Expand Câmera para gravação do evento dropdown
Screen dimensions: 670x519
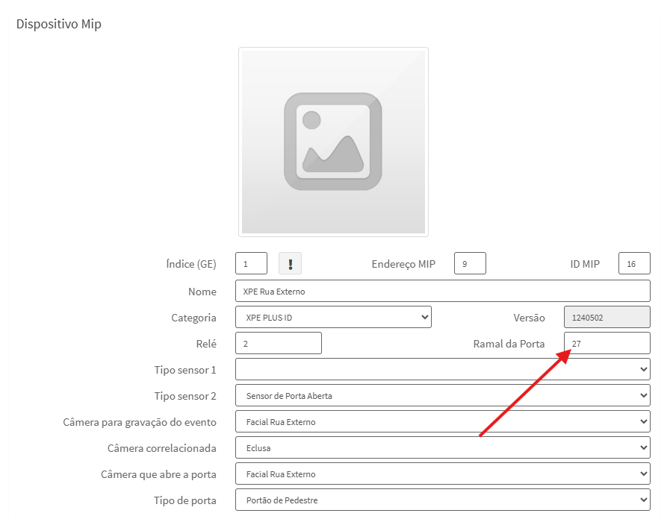(x=442, y=421)
